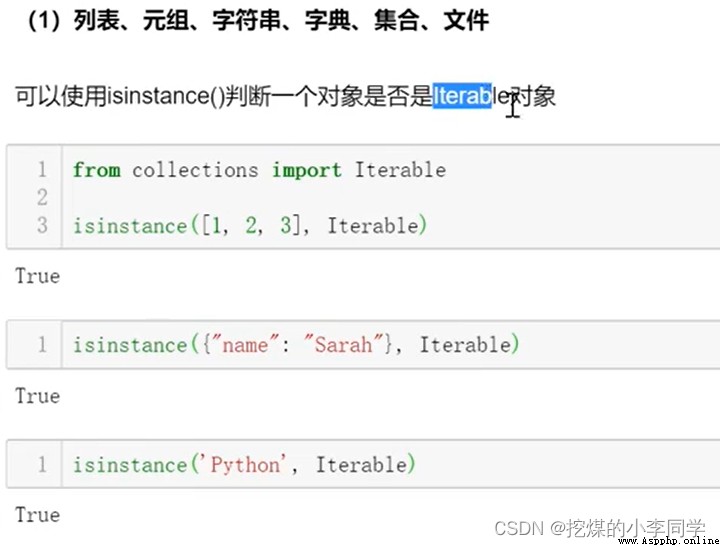Screen dimensions: 720x547
Task: Click line number 1 of first cell
Action: tap(42, 169)
